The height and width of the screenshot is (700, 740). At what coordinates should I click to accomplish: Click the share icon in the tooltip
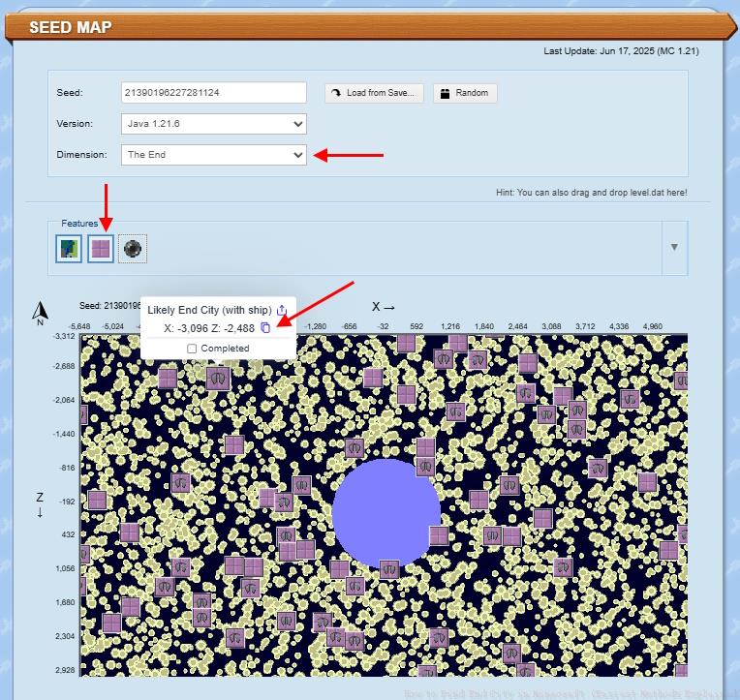[x=282, y=310]
